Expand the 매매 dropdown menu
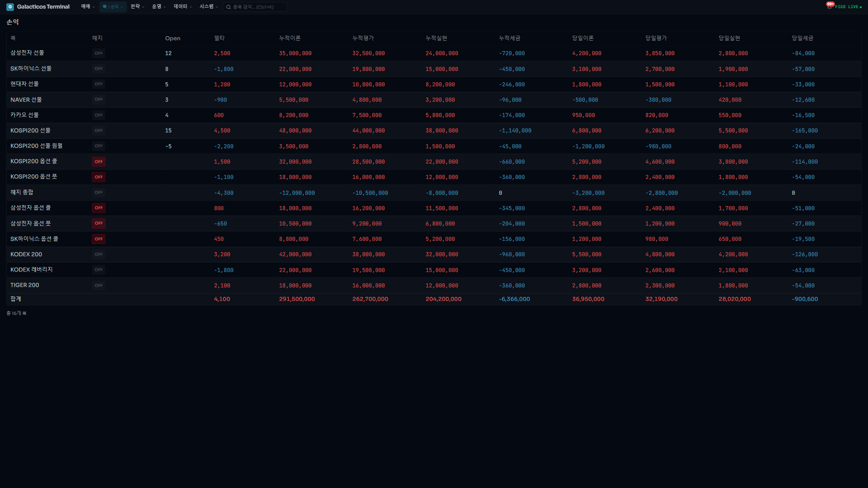 coord(88,7)
